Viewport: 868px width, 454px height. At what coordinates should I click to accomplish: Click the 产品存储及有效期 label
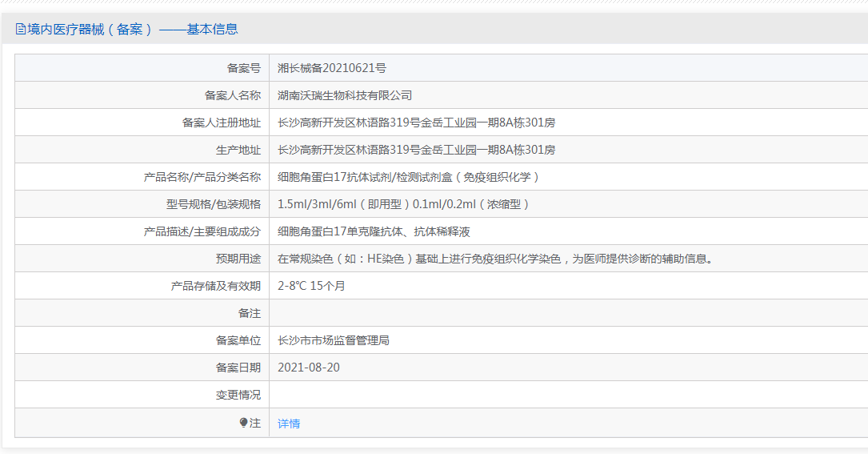point(215,286)
